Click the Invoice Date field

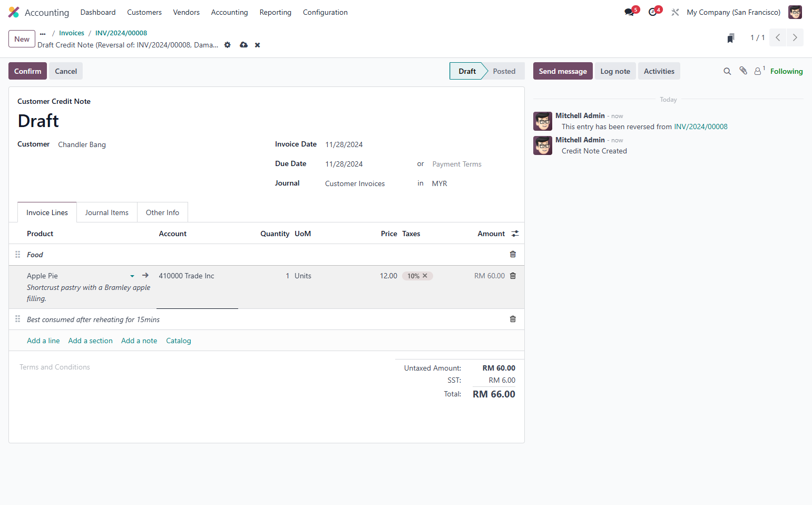pos(344,144)
